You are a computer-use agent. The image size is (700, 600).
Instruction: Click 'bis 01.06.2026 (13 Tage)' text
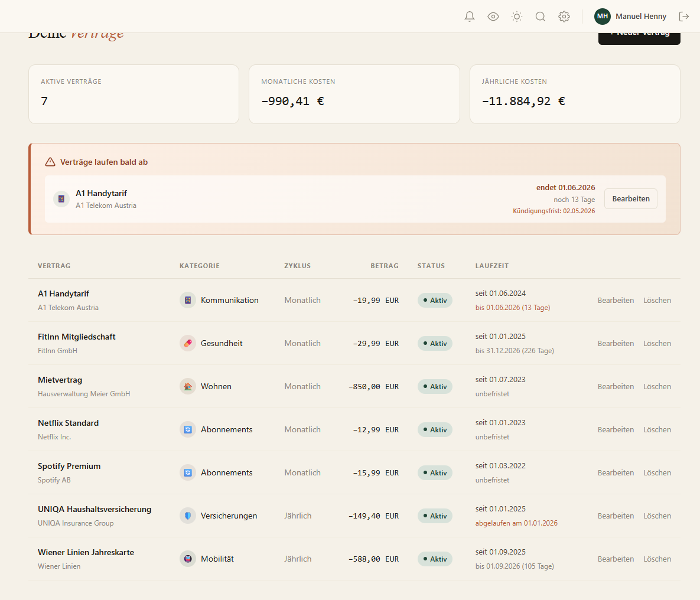pos(513,308)
